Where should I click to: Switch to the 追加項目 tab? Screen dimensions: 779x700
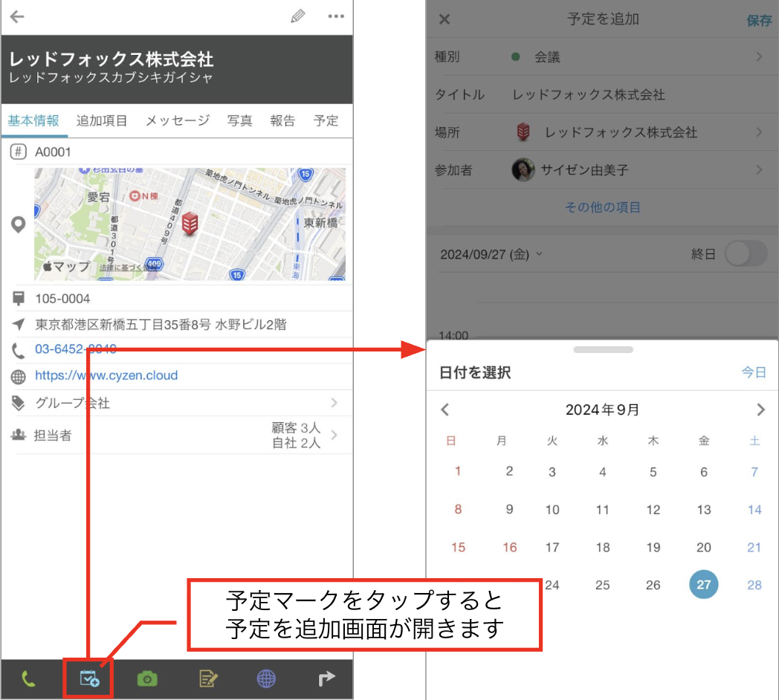click(102, 120)
